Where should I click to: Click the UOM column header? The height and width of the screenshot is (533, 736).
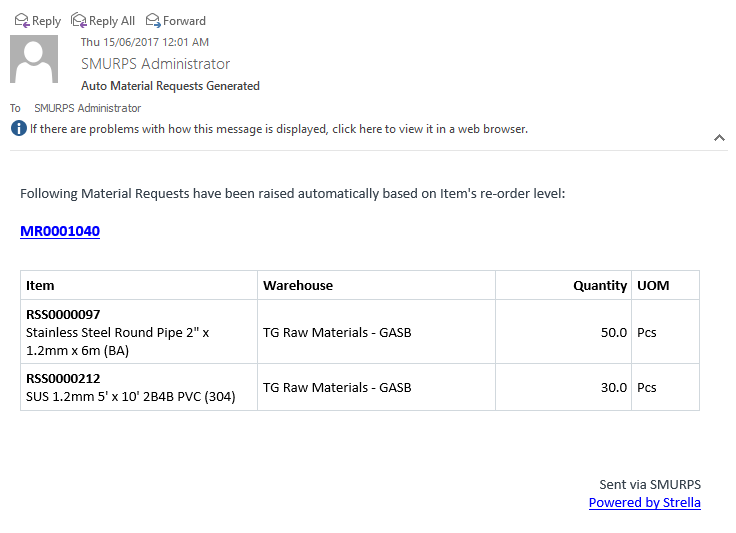653,285
